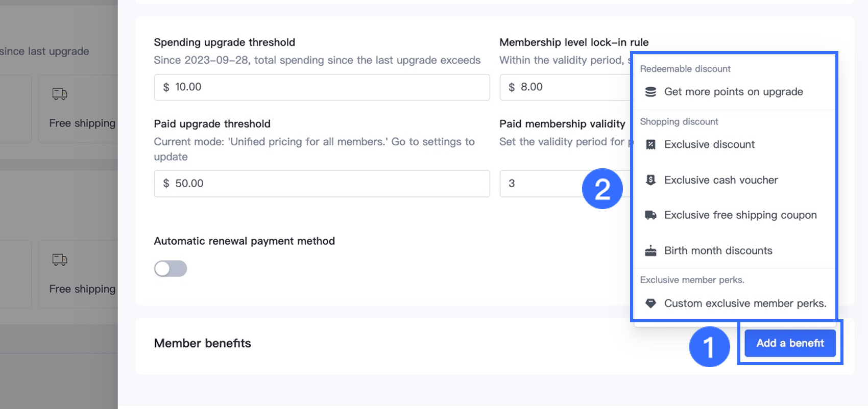Click the birthday cake icon
The height and width of the screenshot is (409, 868).
click(650, 250)
